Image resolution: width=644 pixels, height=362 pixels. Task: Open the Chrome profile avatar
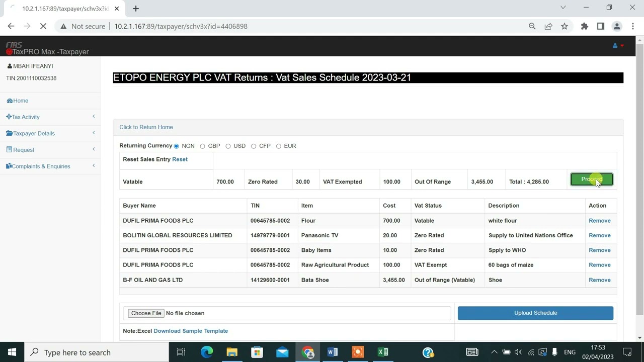point(617,26)
